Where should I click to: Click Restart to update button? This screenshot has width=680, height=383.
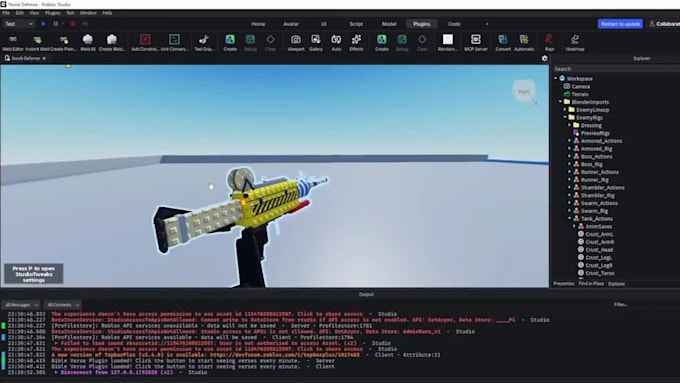[x=620, y=24]
